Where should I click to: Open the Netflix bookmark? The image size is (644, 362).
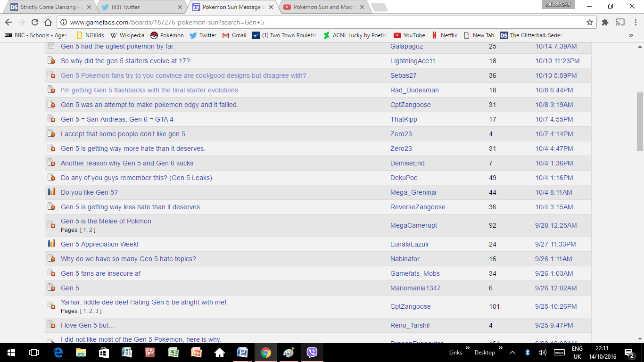tap(444, 35)
